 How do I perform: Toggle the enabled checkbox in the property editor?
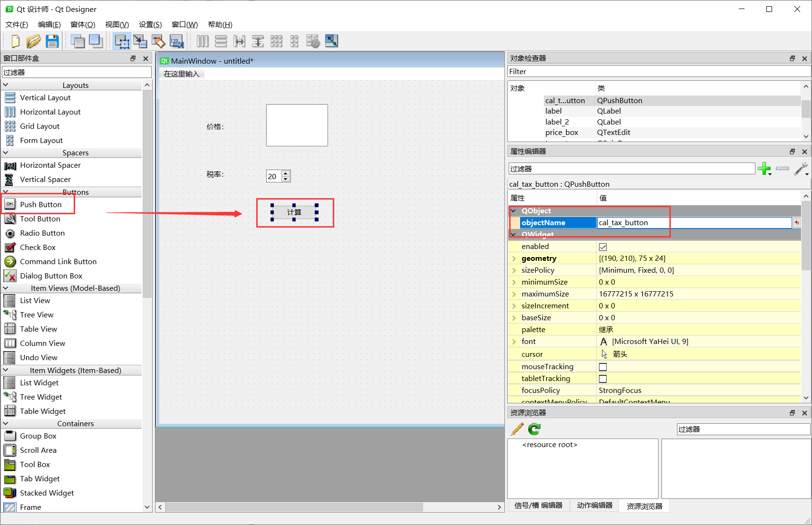(x=603, y=246)
